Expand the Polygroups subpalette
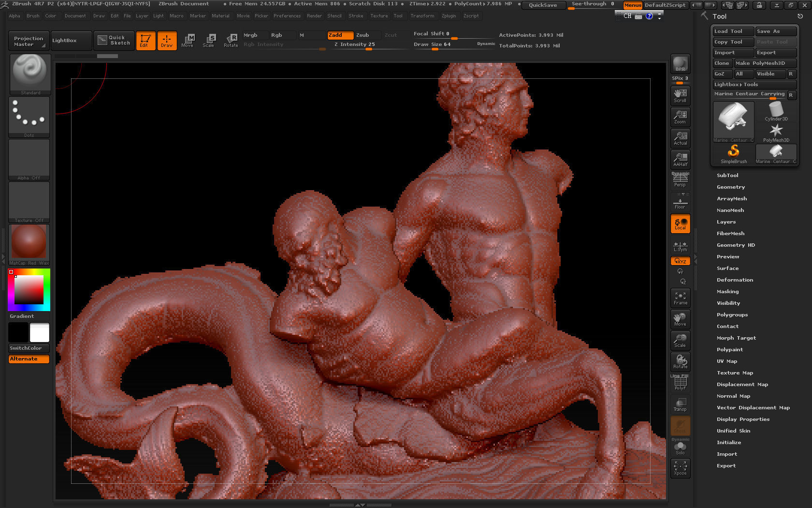The height and width of the screenshot is (508, 812). click(732, 315)
